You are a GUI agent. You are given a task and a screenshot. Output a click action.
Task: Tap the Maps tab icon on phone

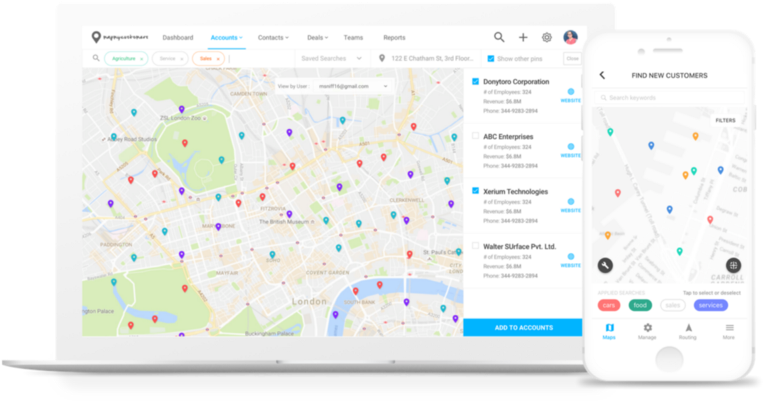pos(609,328)
